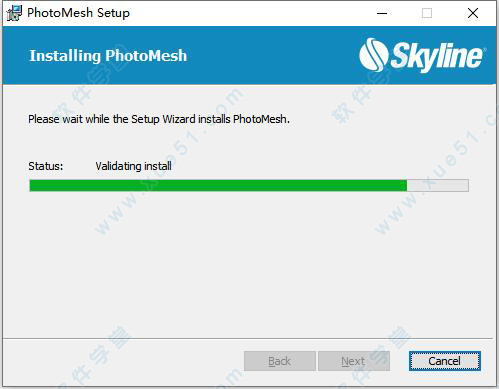Click the greyed-out Back button
Image resolution: width=499 pixels, height=389 pixels.
point(280,361)
